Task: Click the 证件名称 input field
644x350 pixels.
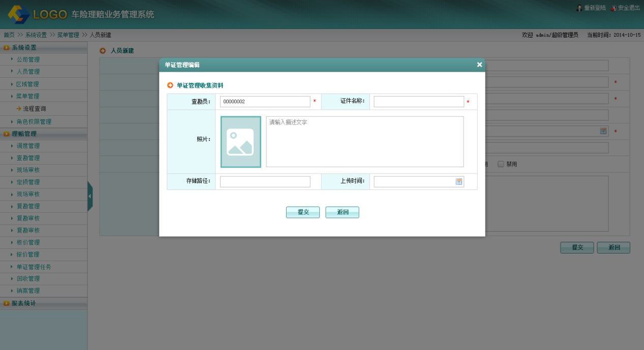Action: [419, 102]
